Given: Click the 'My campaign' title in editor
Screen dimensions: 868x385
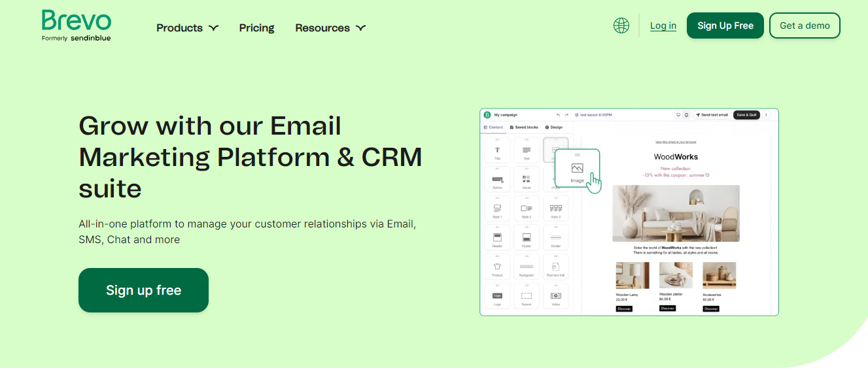Looking at the screenshot, I should tap(506, 115).
